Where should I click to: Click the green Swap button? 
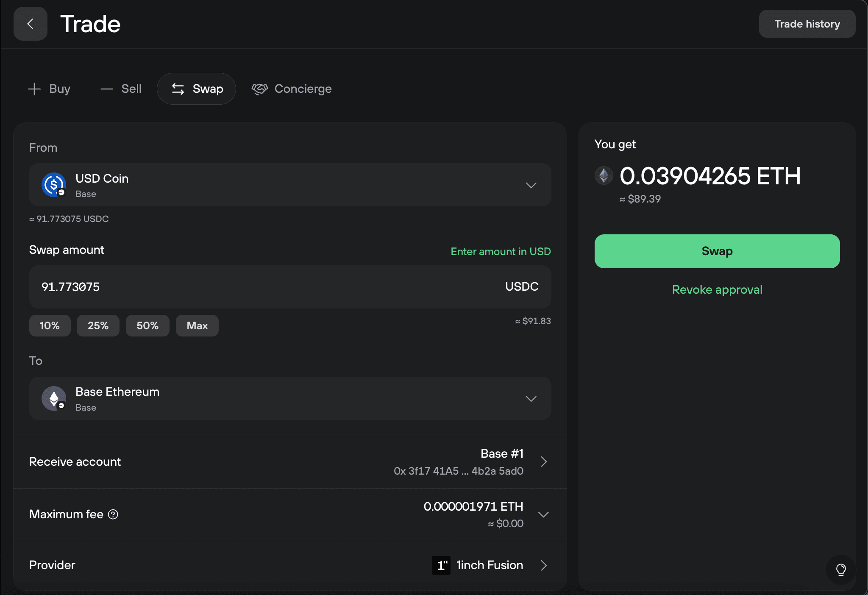coord(717,251)
